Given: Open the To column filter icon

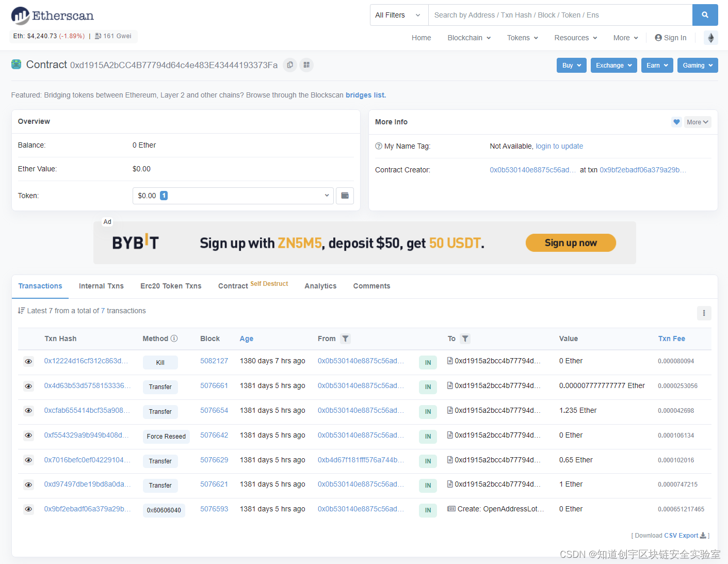Looking at the screenshot, I should tap(465, 339).
